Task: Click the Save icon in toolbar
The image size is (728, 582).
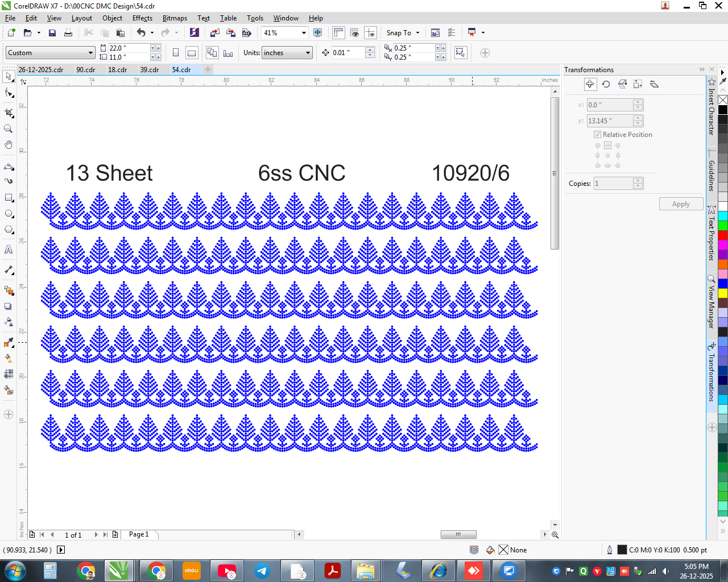Action: (52, 33)
